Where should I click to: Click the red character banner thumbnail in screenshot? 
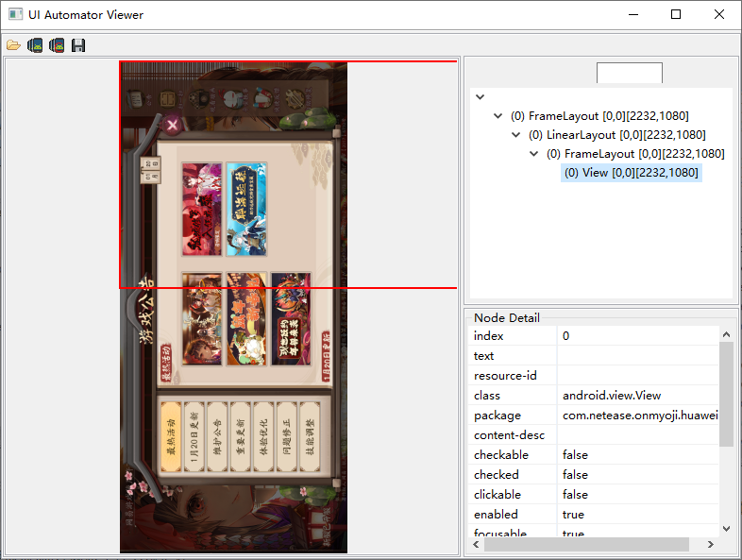coord(202,210)
